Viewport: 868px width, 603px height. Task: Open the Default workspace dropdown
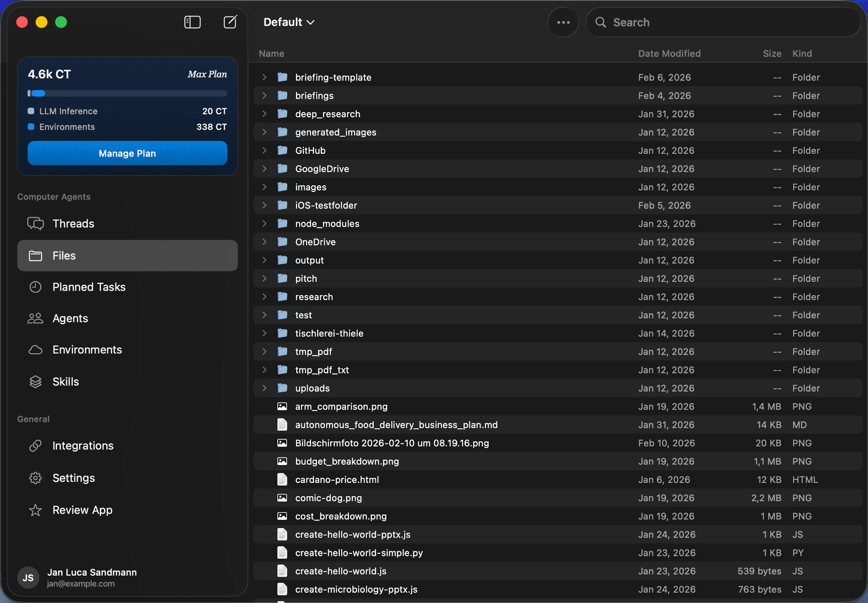(x=288, y=22)
